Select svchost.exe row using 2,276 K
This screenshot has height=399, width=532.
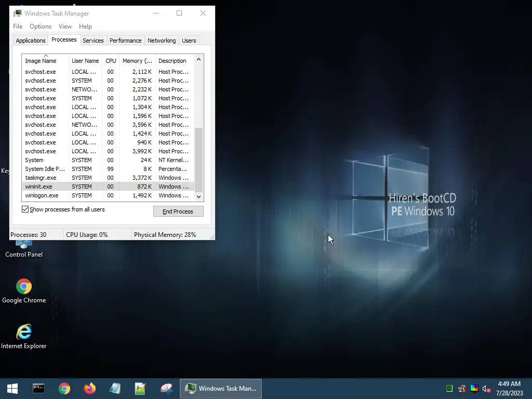tap(108, 81)
